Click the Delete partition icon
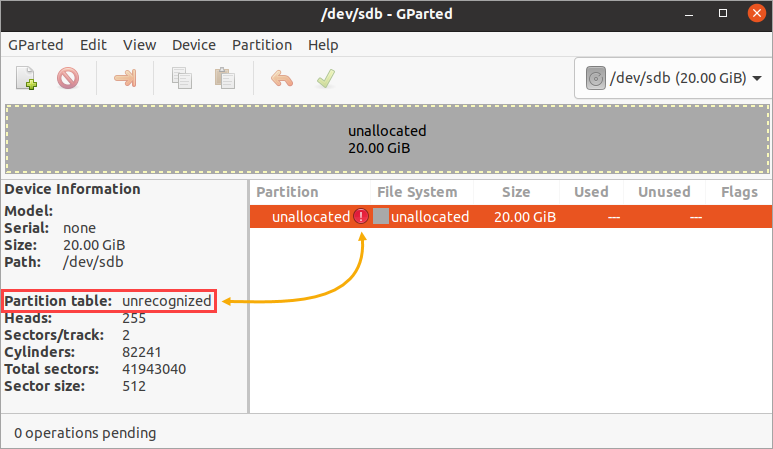773x449 pixels. pos(68,78)
